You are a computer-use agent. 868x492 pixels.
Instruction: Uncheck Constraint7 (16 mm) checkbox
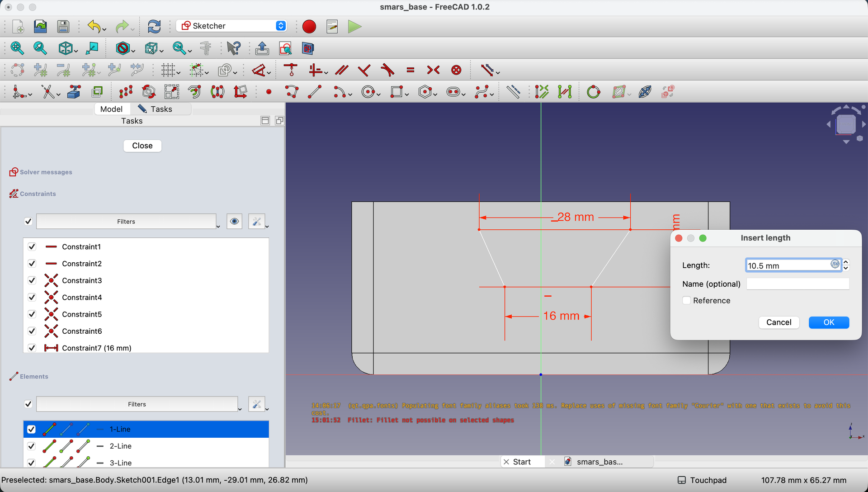32,348
